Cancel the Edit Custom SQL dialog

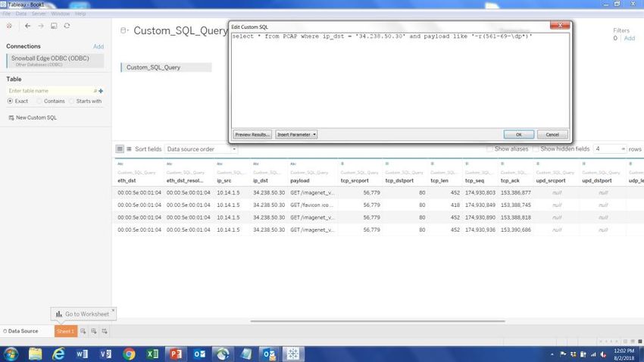click(552, 135)
